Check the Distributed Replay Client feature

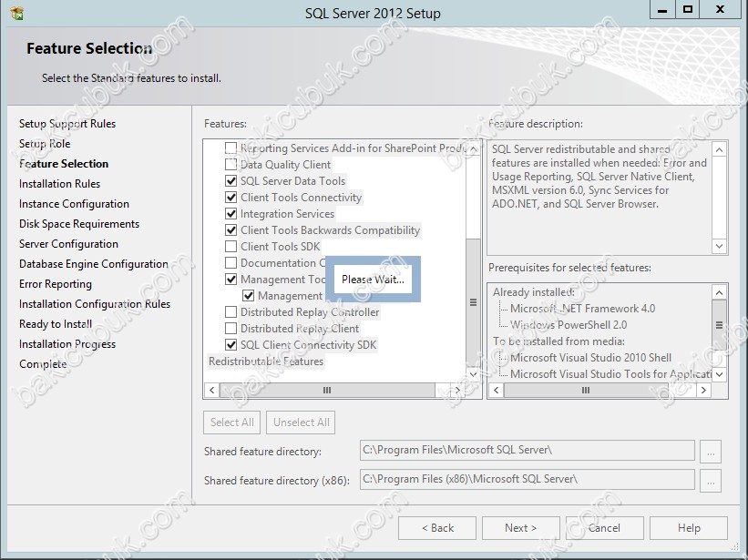(231, 329)
